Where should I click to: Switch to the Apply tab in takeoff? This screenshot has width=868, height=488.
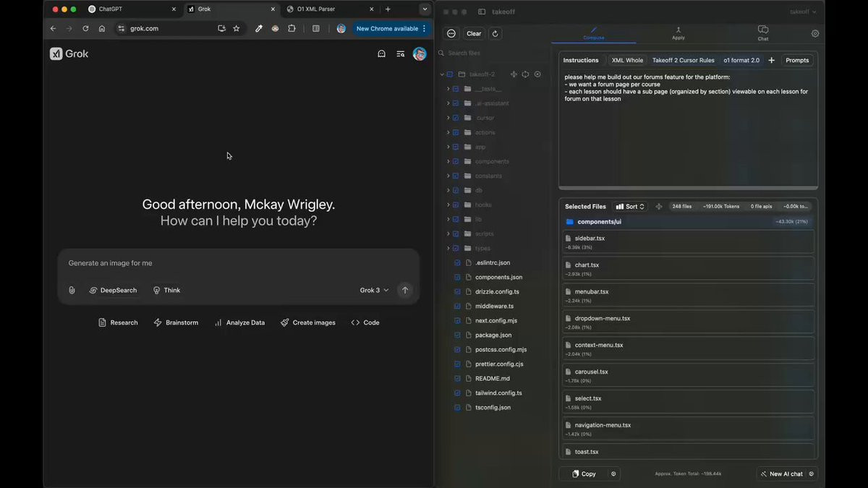click(678, 33)
